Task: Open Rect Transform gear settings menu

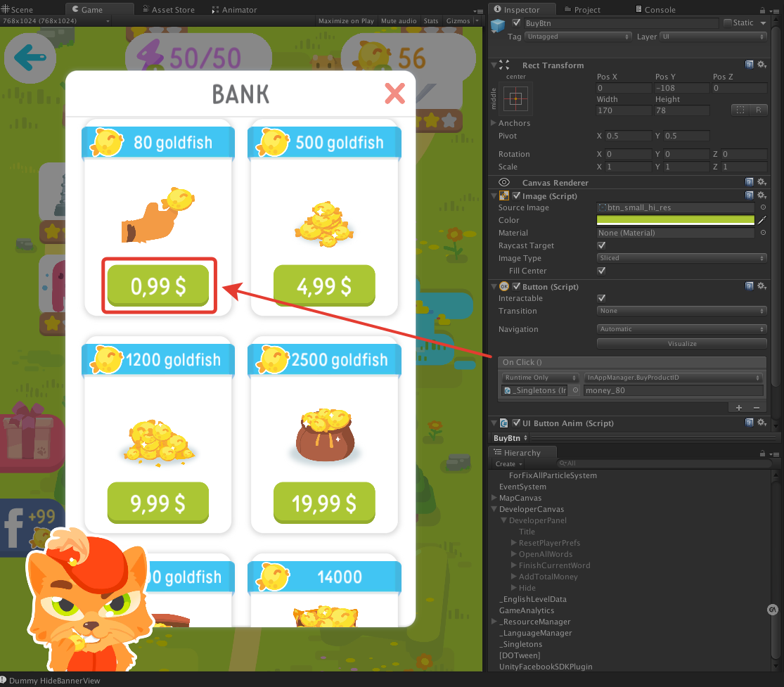Action: click(762, 65)
